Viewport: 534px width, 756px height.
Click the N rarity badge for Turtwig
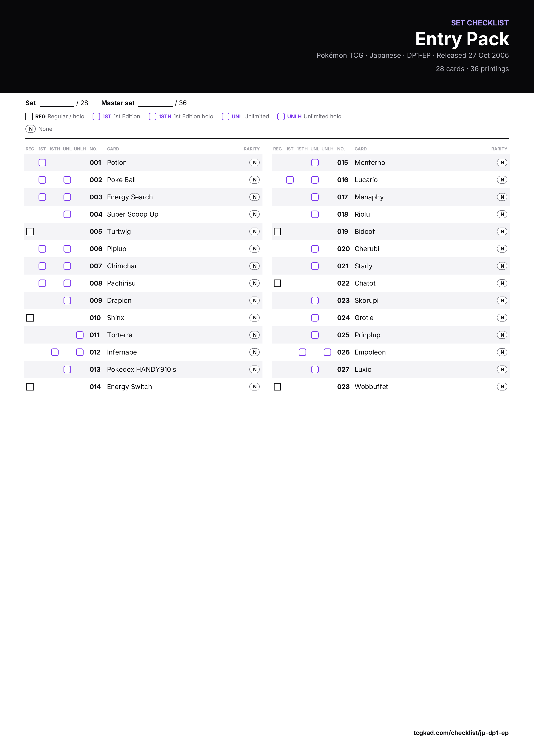[x=254, y=231]
